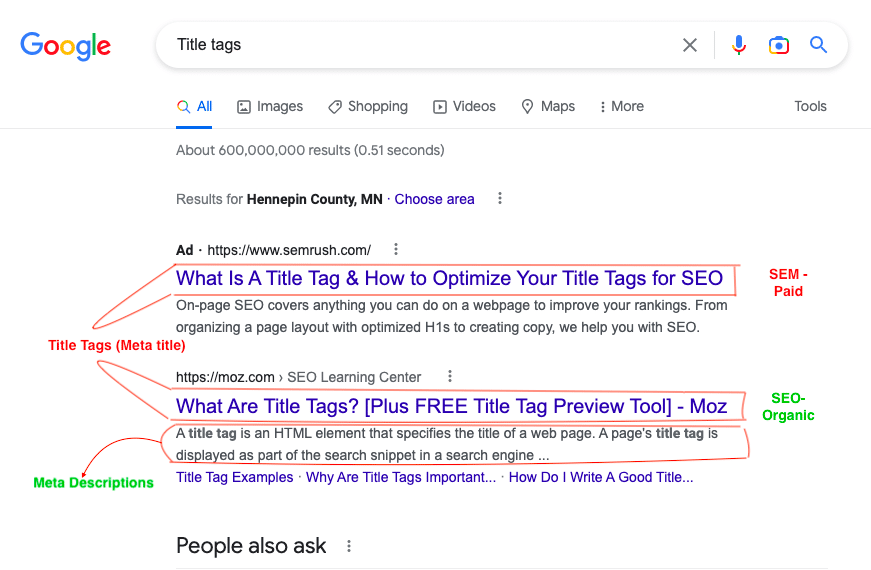The height and width of the screenshot is (570, 871).
Task: Open the Semrush 'What Is A Title Tag' ad
Action: coord(449,278)
